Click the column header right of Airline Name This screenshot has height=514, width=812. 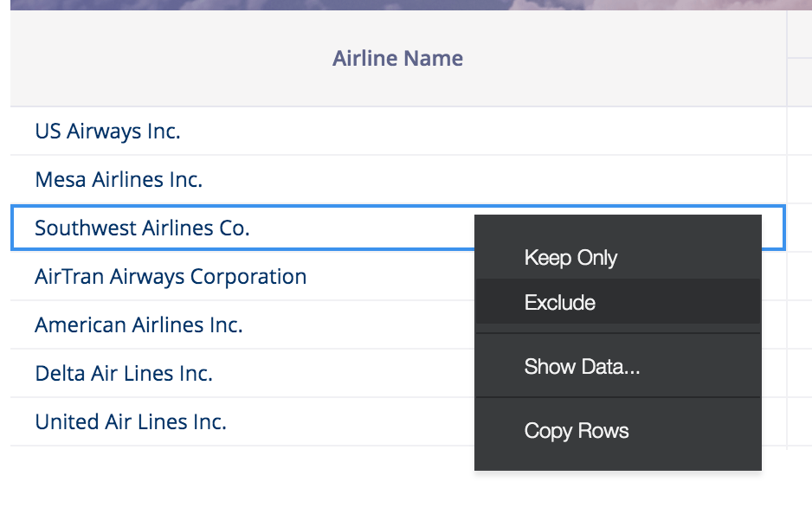click(800, 59)
